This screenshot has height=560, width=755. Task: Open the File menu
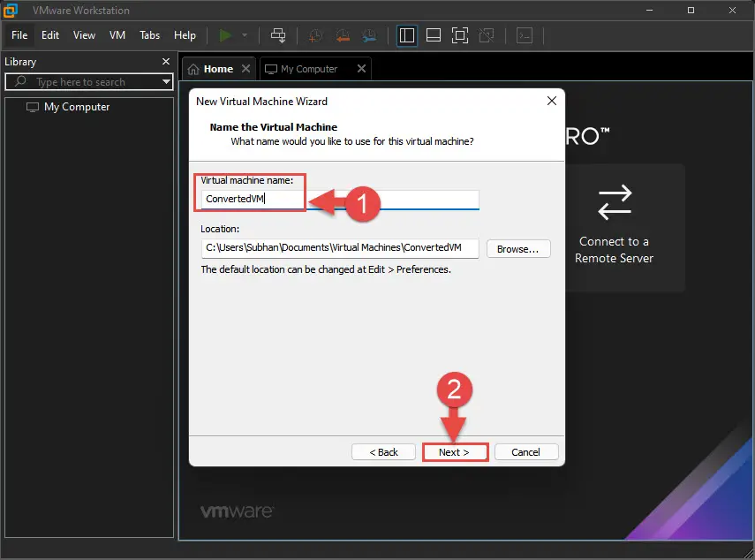click(19, 35)
